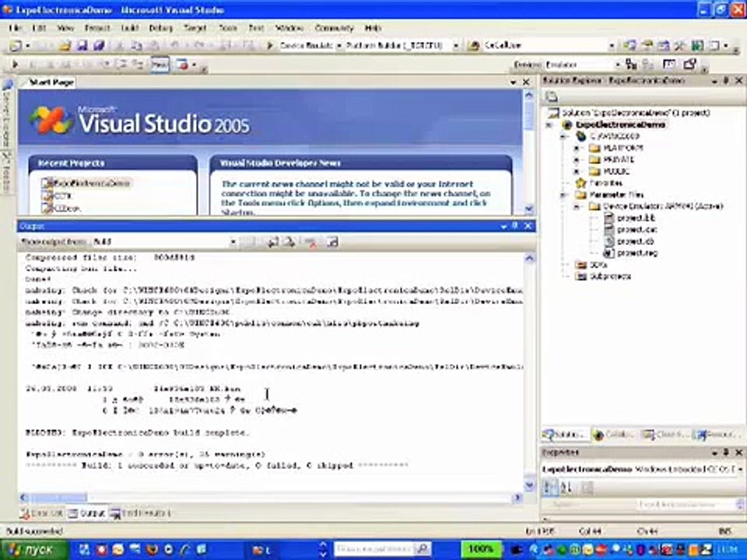Screen dimensions: 747x560
Task: Click the Connect to Device icon
Action: point(632,65)
